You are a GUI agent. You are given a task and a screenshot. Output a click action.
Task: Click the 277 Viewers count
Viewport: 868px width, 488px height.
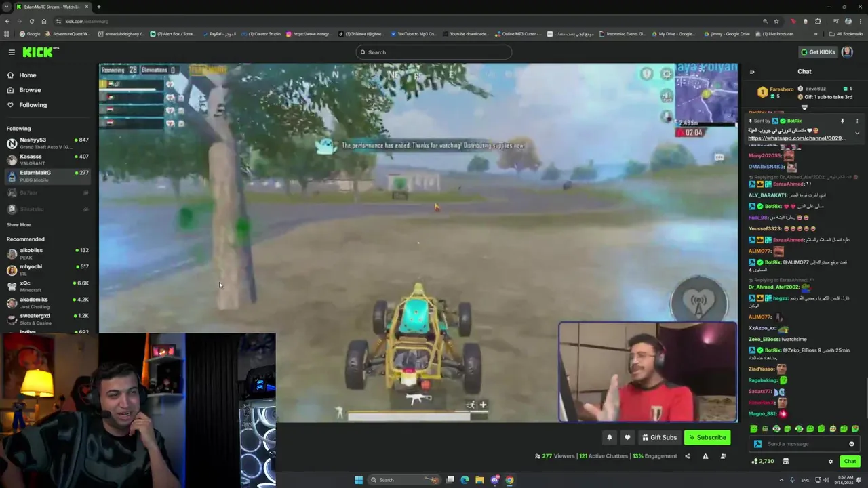tap(555, 456)
